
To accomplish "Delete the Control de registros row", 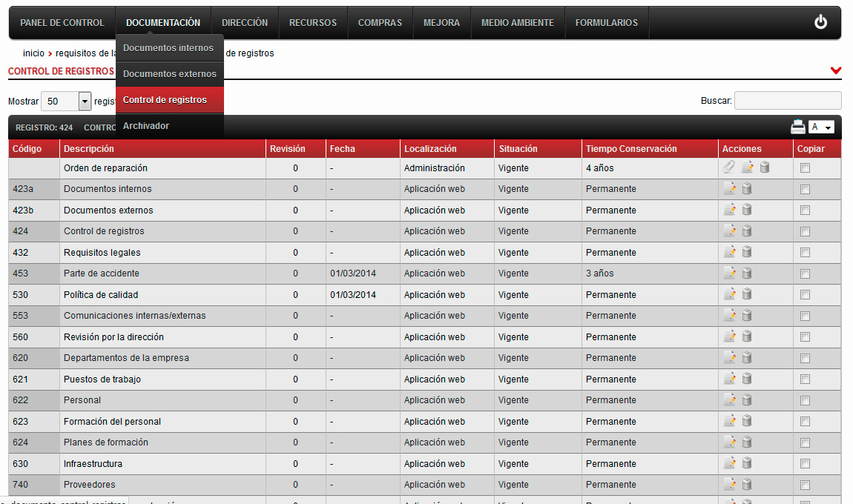I will pyautogui.click(x=747, y=231).
